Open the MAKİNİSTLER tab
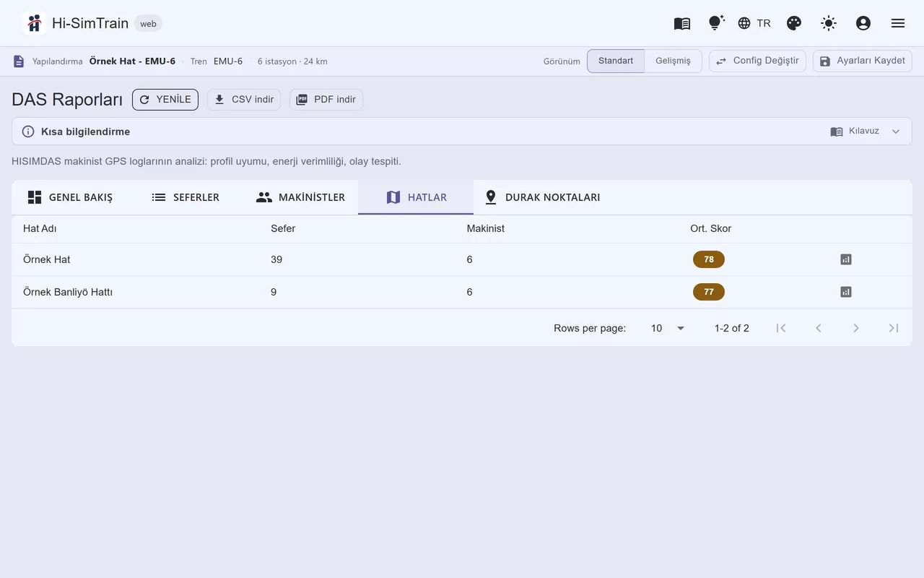The width and height of the screenshot is (924, 578). click(x=300, y=197)
